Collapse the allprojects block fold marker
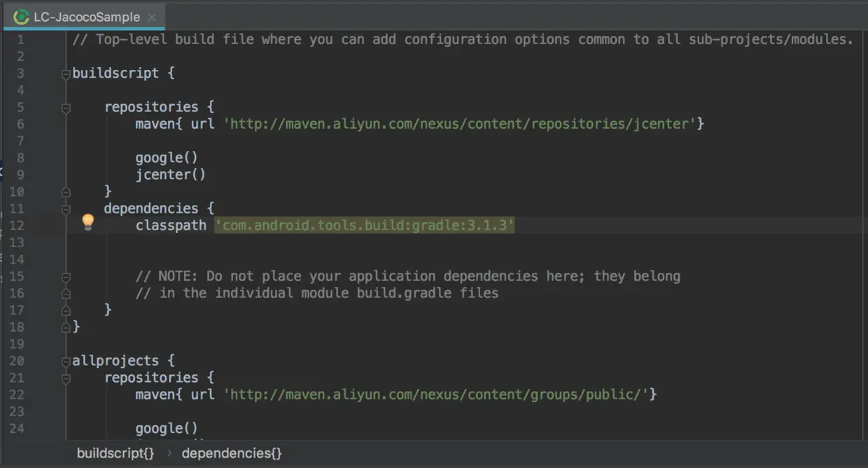The image size is (868, 468). 66,362
